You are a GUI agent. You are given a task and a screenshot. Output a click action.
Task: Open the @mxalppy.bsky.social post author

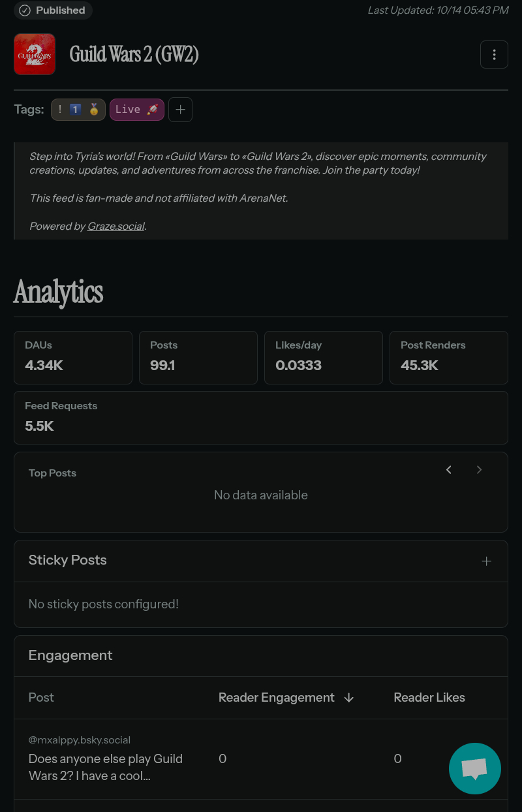(x=80, y=740)
